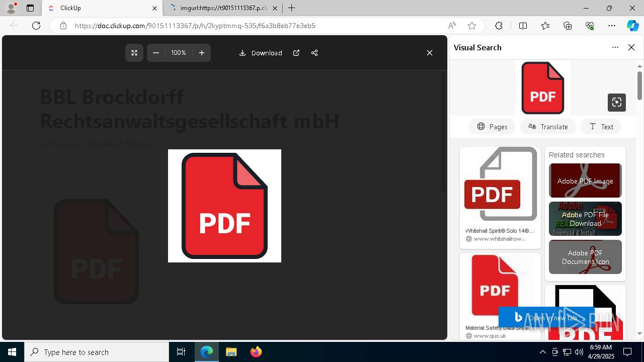Image resolution: width=644 pixels, height=362 pixels.
Task: Open browser Extensions menu
Action: [499, 26]
